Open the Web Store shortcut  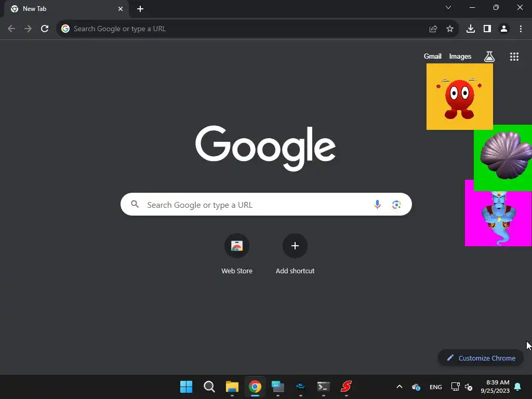coord(237,254)
